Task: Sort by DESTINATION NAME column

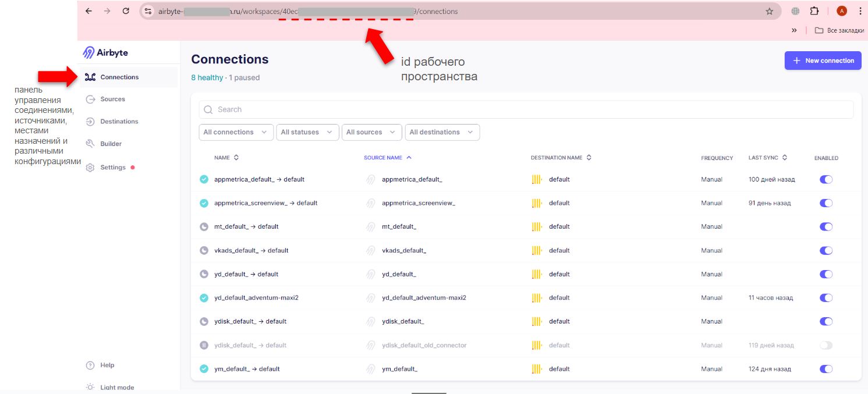Action: pyautogui.click(x=561, y=158)
